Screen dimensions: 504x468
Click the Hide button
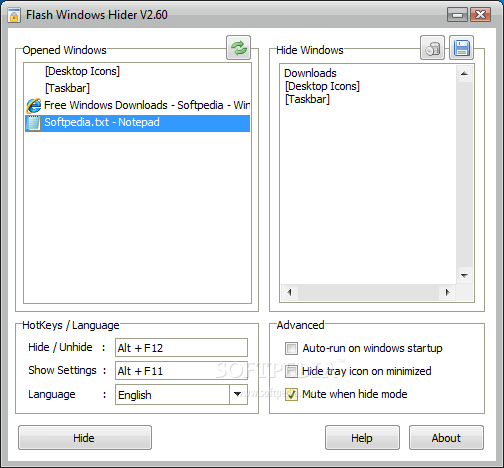click(x=85, y=438)
